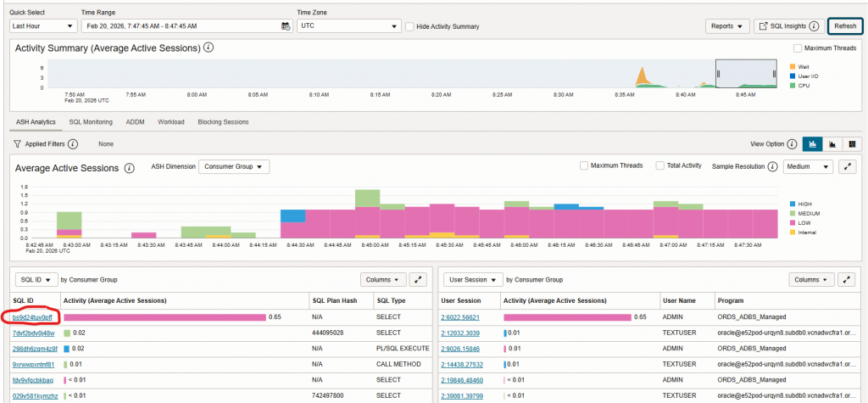Tick Maximum Threads in Activity Summary panel
The image size is (868, 403).
pos(797,48)
